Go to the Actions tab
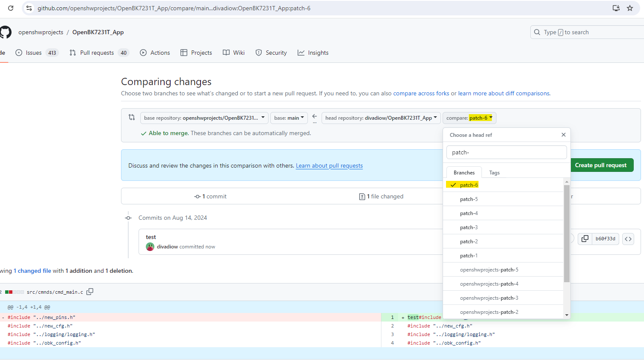644x363 pixels. (x=155, y=53)
